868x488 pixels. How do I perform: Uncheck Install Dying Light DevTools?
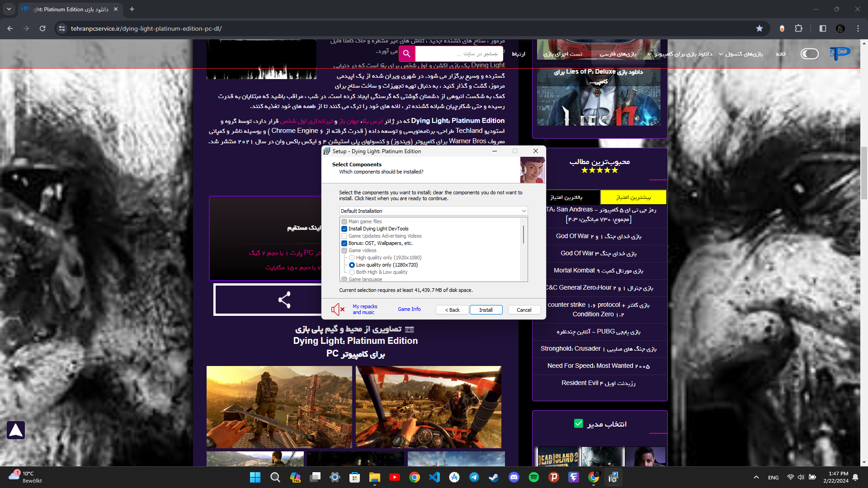click(x=344, y=229)
